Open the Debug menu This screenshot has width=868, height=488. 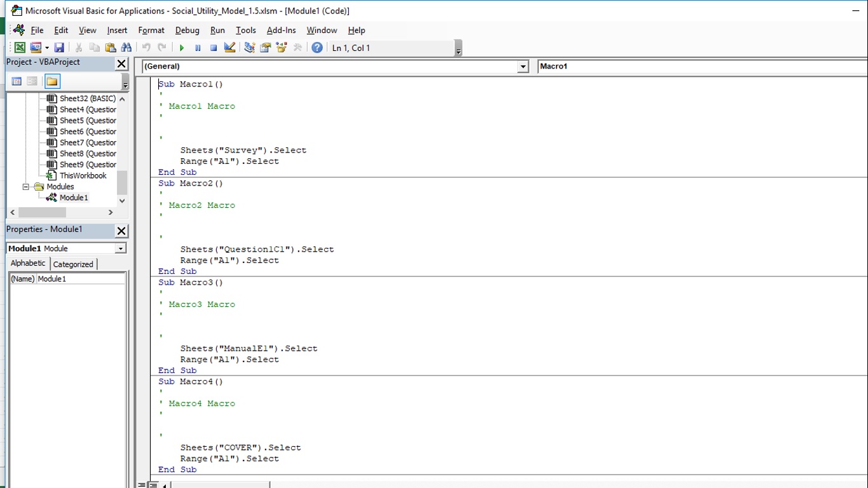(x=187, y=30)
